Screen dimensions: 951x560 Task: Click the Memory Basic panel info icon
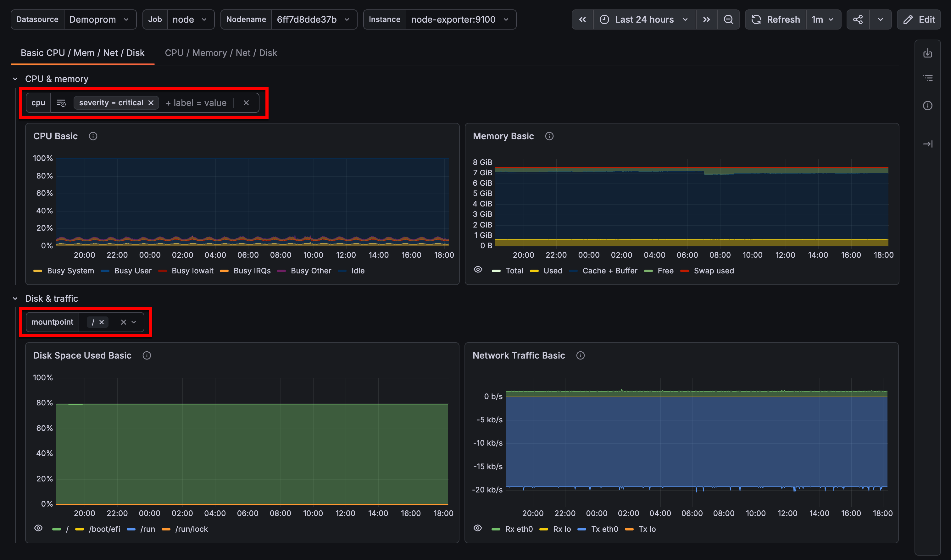point(549,136)
